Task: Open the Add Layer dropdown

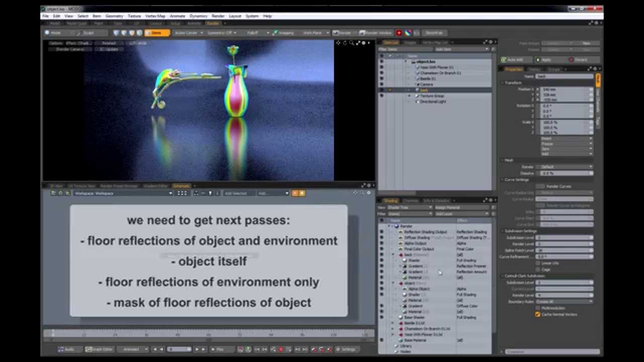Action: point(461,214)
